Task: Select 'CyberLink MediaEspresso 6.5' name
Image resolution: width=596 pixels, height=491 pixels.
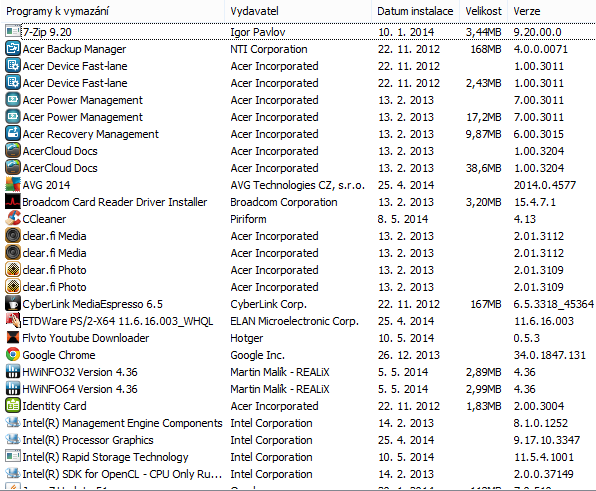Action: (x=92, y=304)
